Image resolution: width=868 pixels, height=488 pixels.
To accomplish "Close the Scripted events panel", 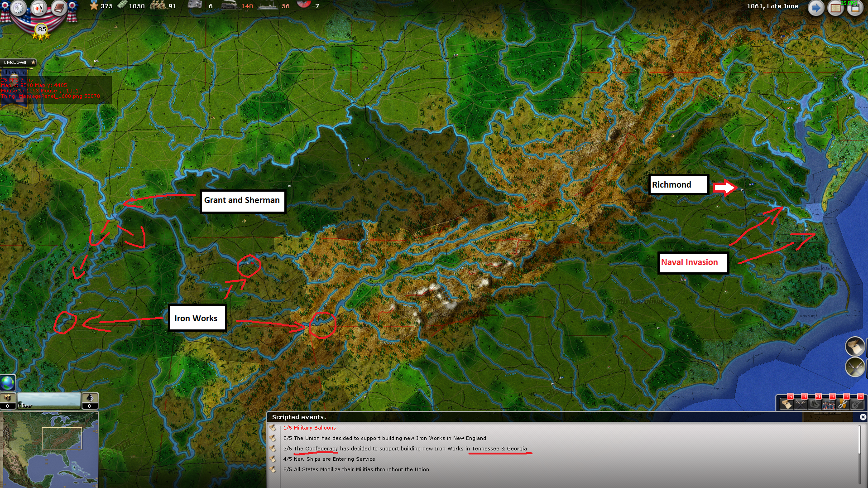I will pyautogui.click(x=863, y=417).
